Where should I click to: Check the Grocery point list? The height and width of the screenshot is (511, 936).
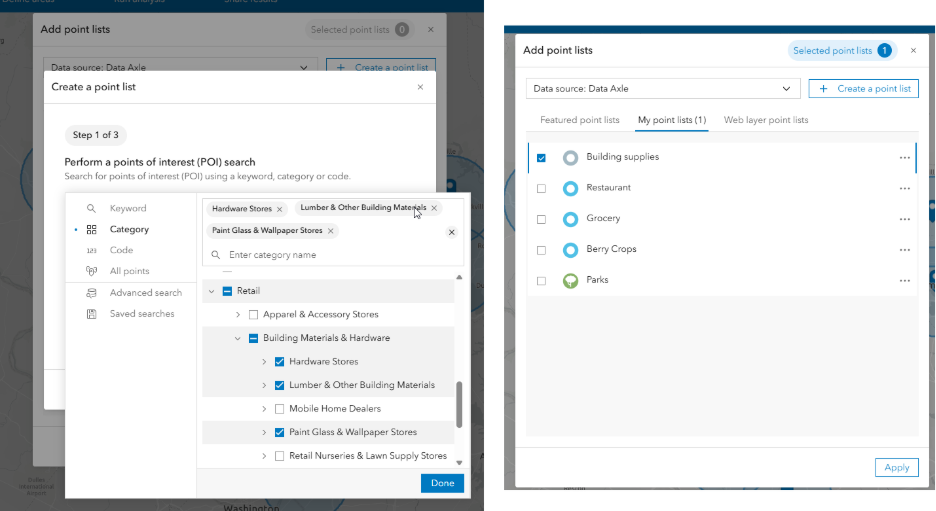click(x=541, y=219)
